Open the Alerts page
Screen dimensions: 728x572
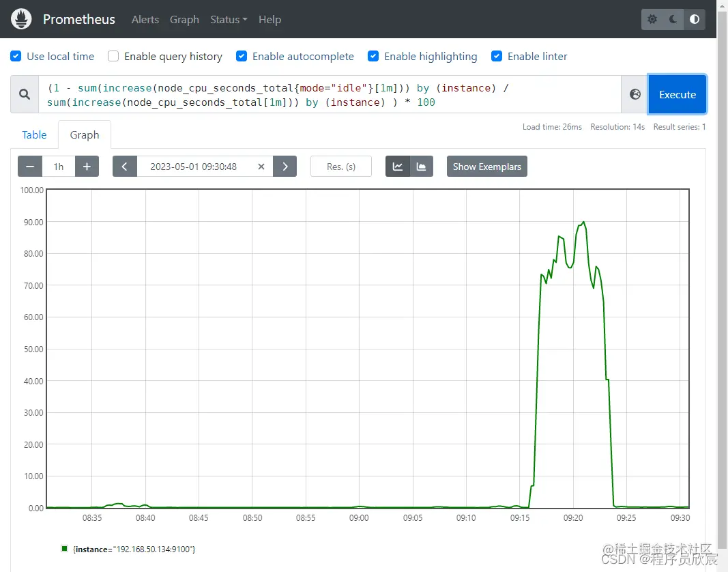tap(145, 20)
